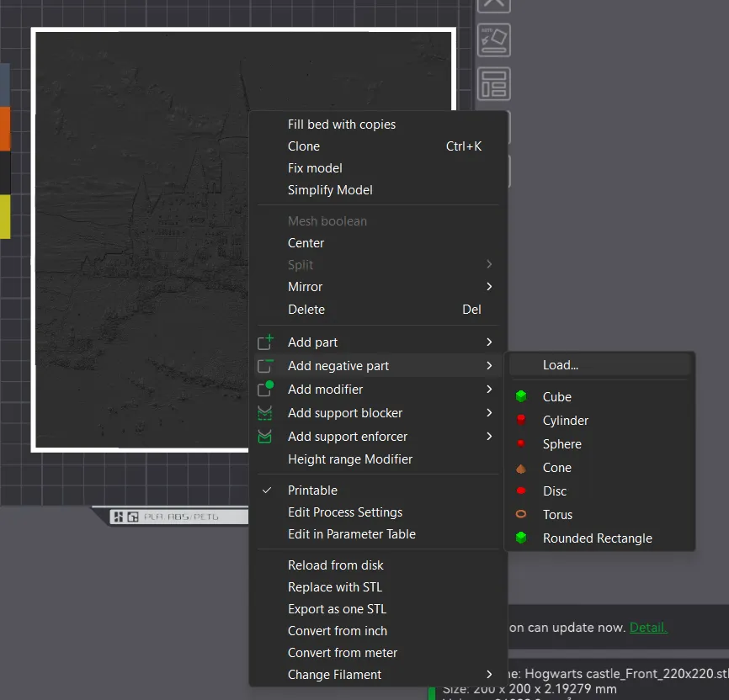Click the red Cylinder icon
Image resolution: width=729 pixels, height=700 pixels.
tap(521, 420)
